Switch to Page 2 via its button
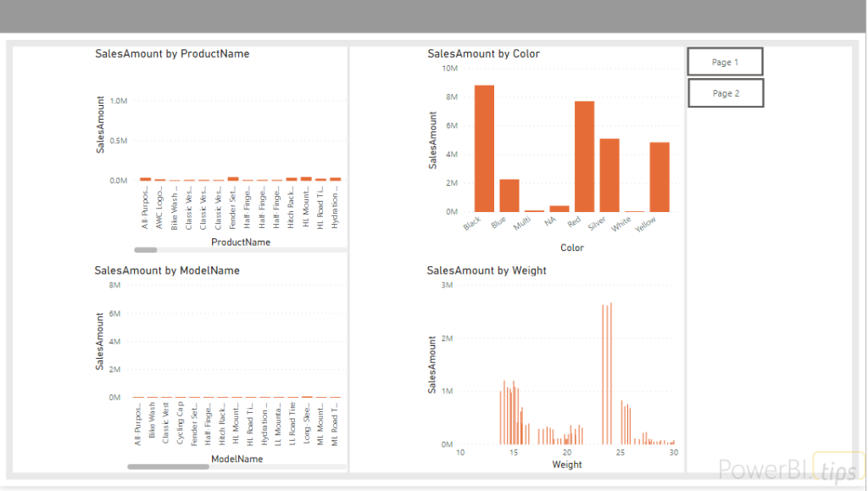Image resolution: width=868 pixels, height=491 pixels. [725, 93]
